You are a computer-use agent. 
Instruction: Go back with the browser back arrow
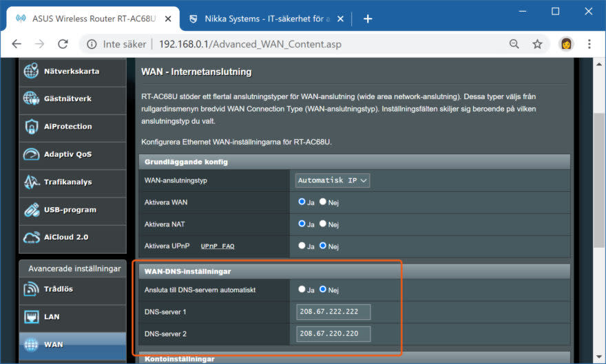coord(17,44)
